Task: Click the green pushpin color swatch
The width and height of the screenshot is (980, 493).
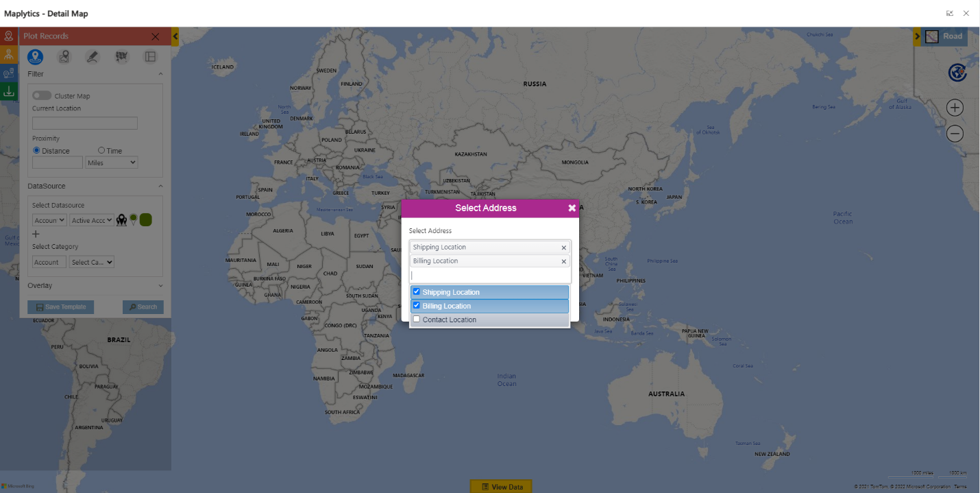Action: coord(145,220)
